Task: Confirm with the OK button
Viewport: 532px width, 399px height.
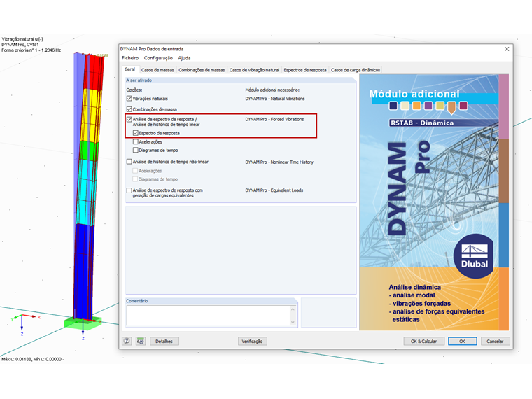Action: (x=463, y=342)
